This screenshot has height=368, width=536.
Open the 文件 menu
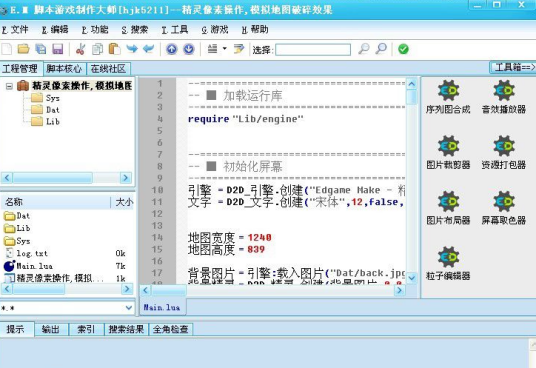[15, 30]
